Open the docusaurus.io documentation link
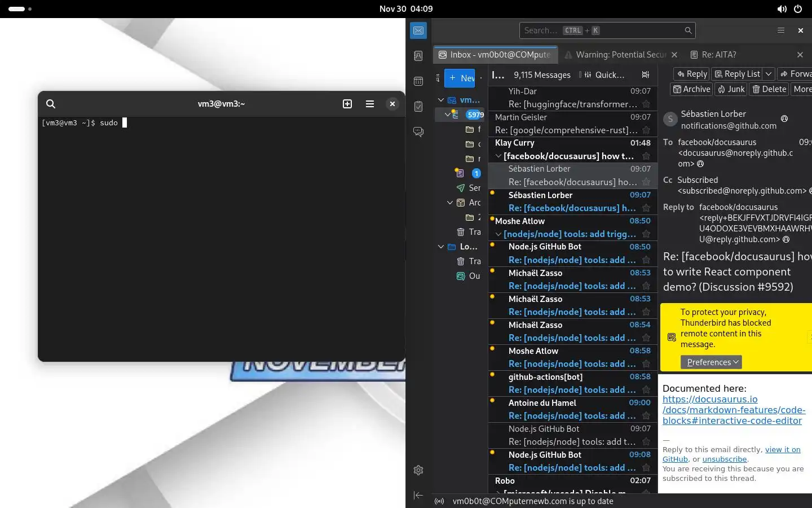812x508 pixels. [x=734, y=410]
